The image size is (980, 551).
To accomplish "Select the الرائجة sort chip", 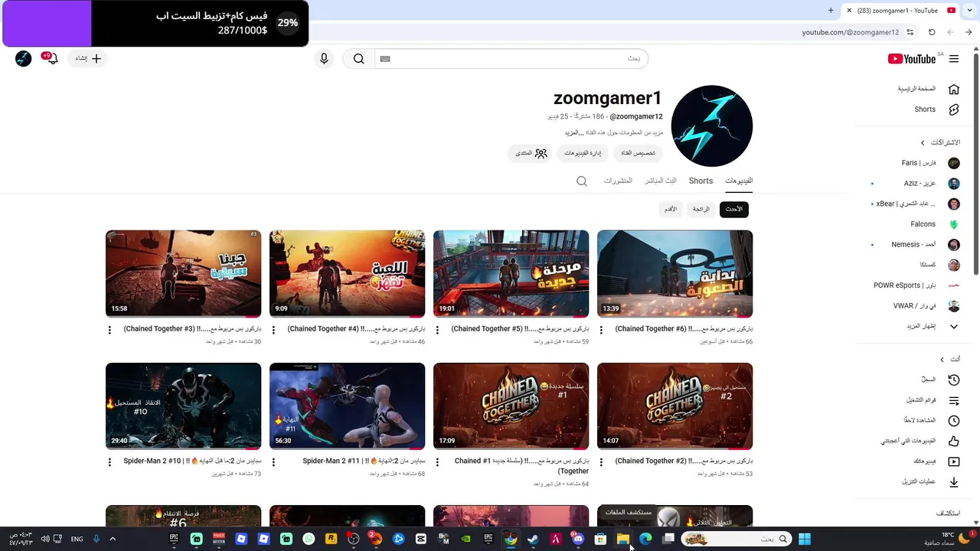I will (x=701, y=209).
